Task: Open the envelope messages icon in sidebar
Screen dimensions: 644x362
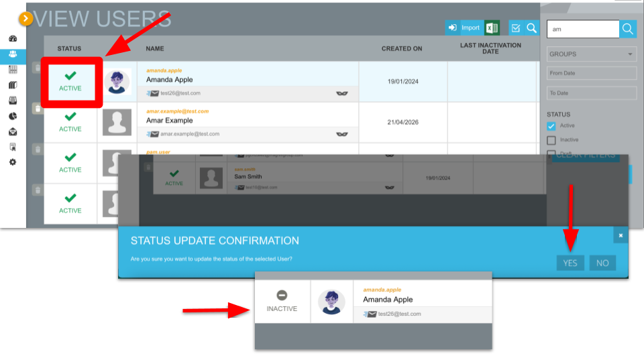Action: [x=13, y=132]
